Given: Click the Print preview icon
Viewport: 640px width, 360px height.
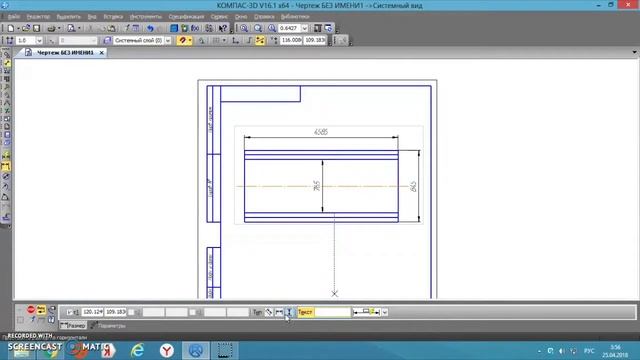Looking at the screenshot, I should 71,28.
